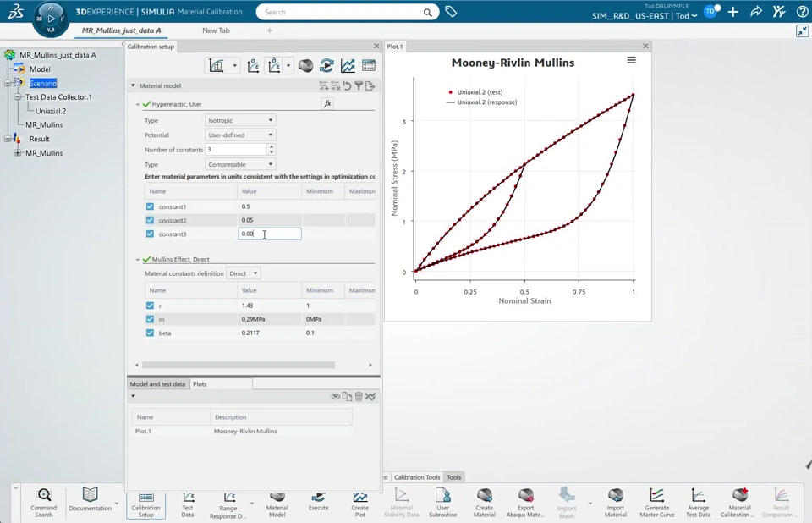Increase the Number of constants stepper
This screenshot has width=812, height=523.
272,146
